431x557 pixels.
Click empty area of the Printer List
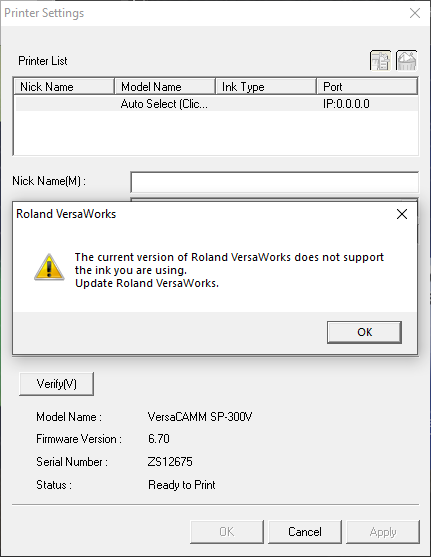tap(216, 133)
